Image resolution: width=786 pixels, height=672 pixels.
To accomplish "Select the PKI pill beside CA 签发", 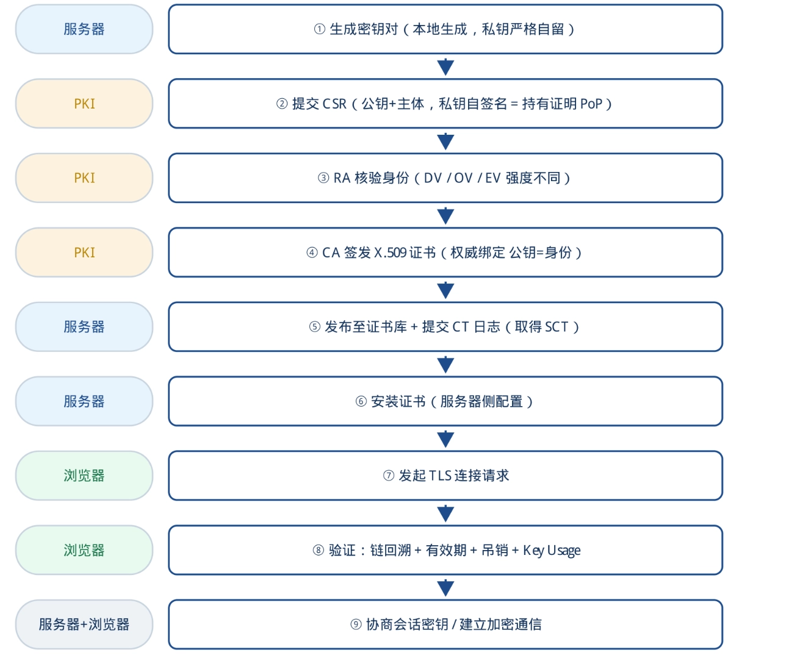I will pos(84,252).
